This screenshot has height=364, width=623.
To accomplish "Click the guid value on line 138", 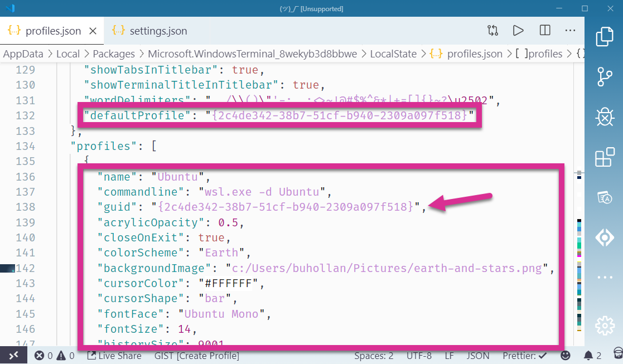I will [286, 207].
